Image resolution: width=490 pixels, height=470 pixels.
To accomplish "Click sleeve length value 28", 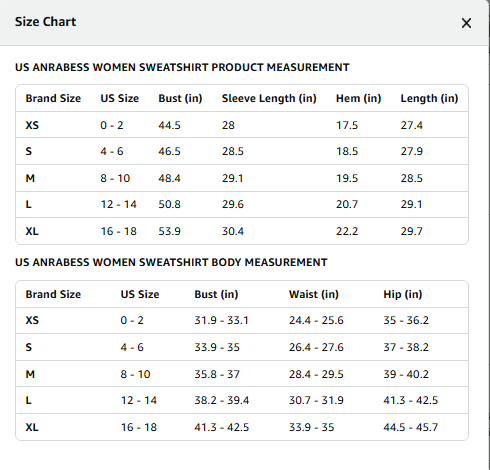I will [x=228, y=125].
